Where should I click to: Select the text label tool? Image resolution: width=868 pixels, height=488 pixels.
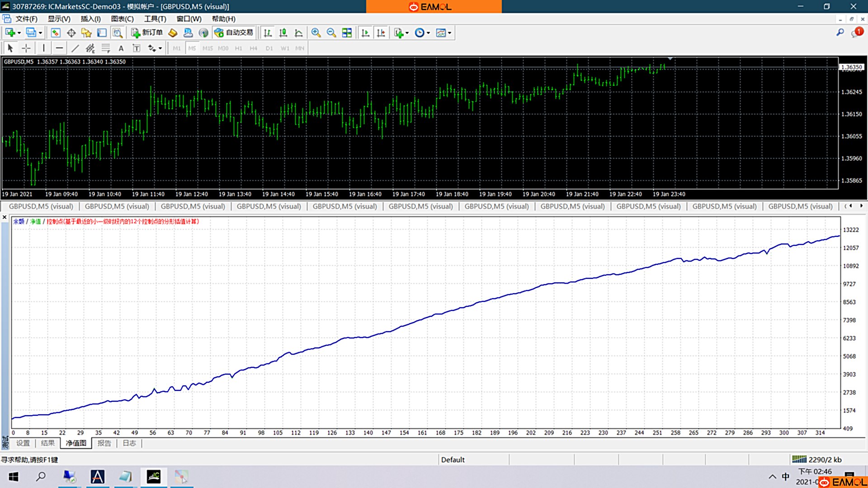(x=136, y=48)
